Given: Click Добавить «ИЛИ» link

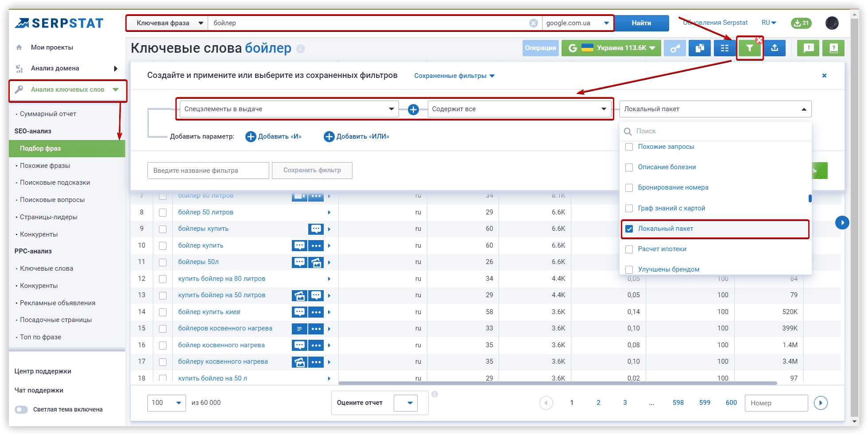Looking at the screenshot, I should pos(356,137).
